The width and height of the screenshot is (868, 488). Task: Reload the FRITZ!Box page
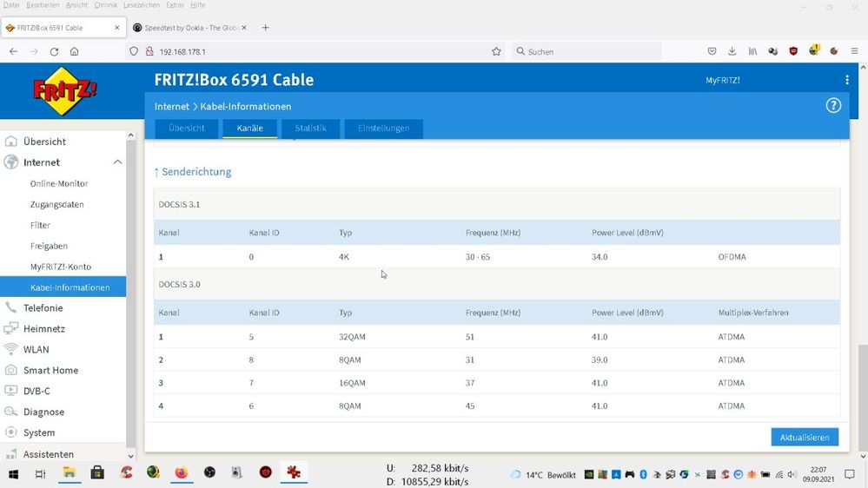54,51
